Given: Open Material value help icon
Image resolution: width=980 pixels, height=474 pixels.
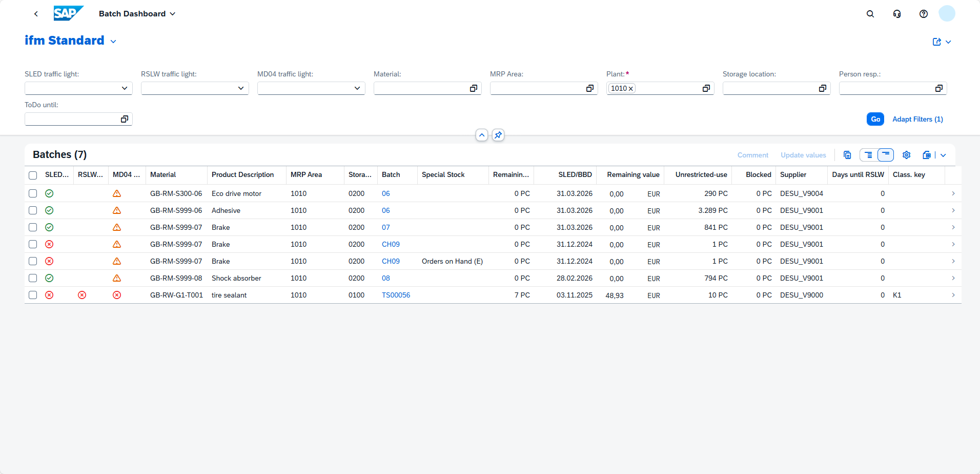Looking at the screenshot, I should pyautogui.click(x=474, y=88).
